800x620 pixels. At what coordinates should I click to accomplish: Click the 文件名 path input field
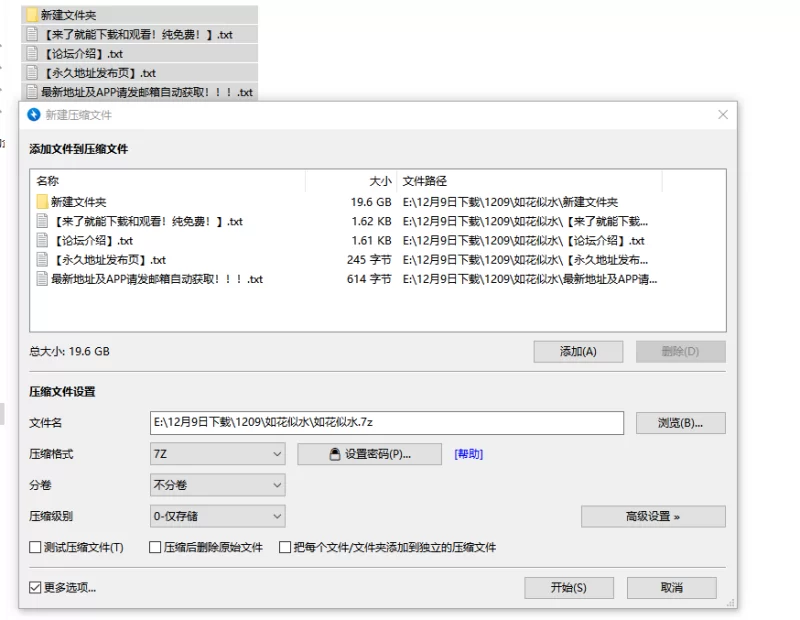coord(387,423)
